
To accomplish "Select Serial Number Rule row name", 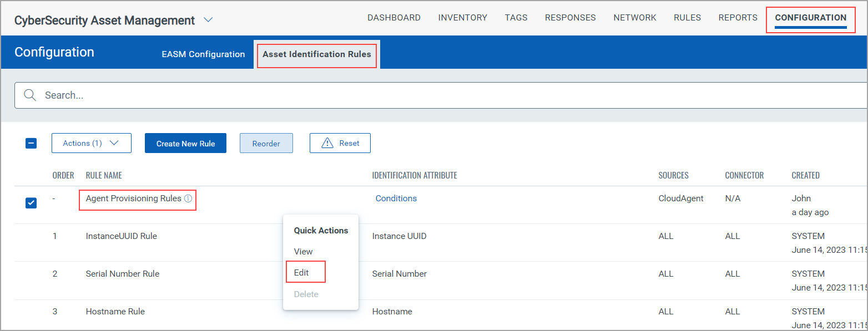I will tap(123, 274).
